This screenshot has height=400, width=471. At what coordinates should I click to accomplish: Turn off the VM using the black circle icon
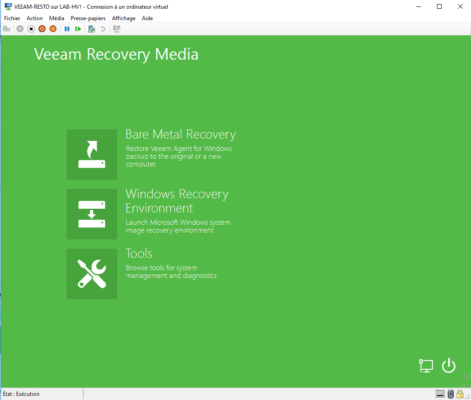coord(31,29)
